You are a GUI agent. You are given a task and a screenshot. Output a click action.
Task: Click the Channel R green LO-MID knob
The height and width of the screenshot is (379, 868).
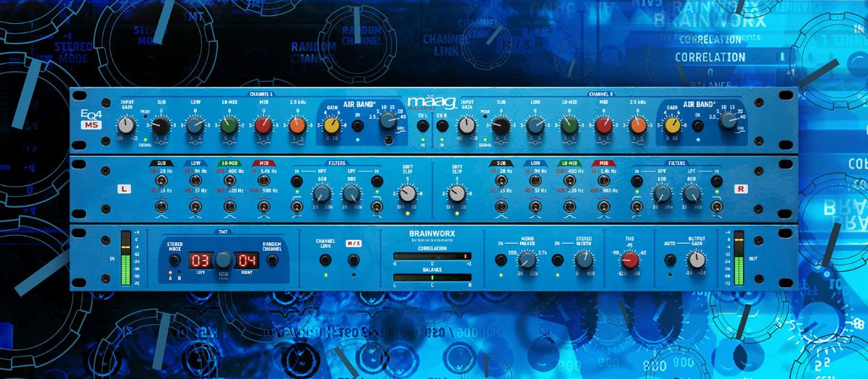pos(569,126)
